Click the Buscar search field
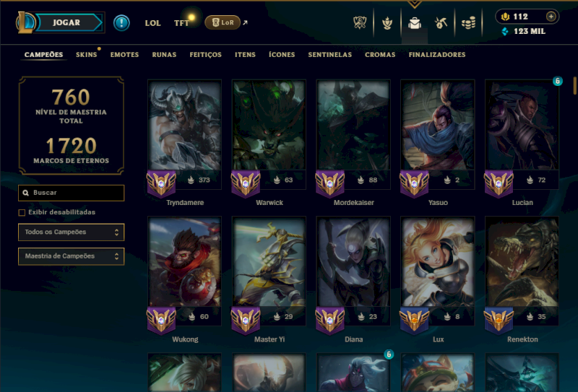This screenshot has height=392, width=578. [x=71, y=193]
